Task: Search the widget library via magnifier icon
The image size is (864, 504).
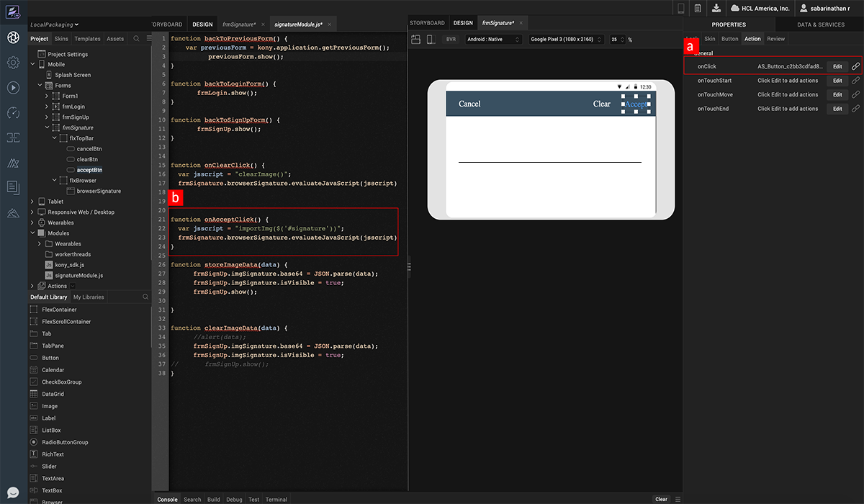Action: click(x=145, y=297)
